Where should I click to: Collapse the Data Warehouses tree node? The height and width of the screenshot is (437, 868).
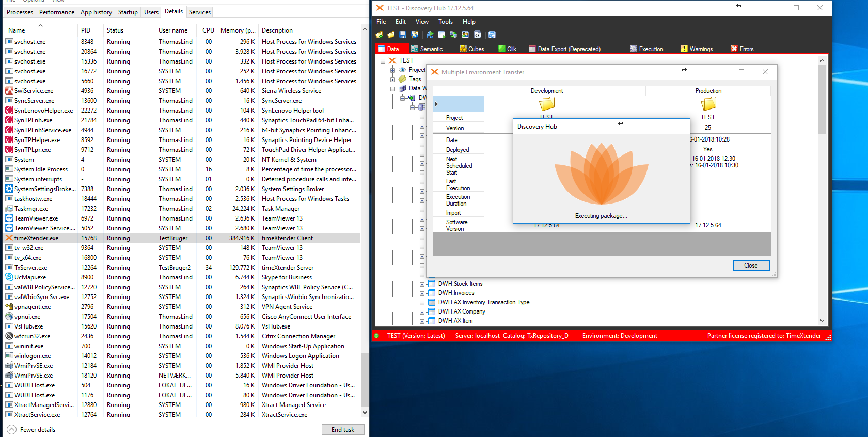click(x=392, y=88)
